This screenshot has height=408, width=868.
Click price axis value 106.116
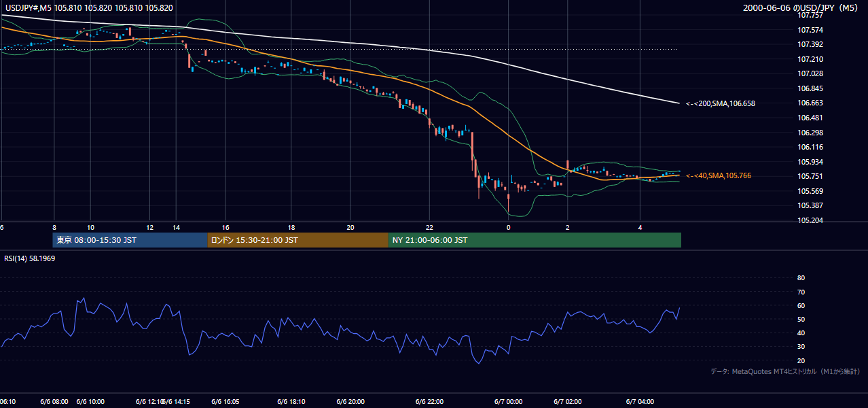point(810,147)
